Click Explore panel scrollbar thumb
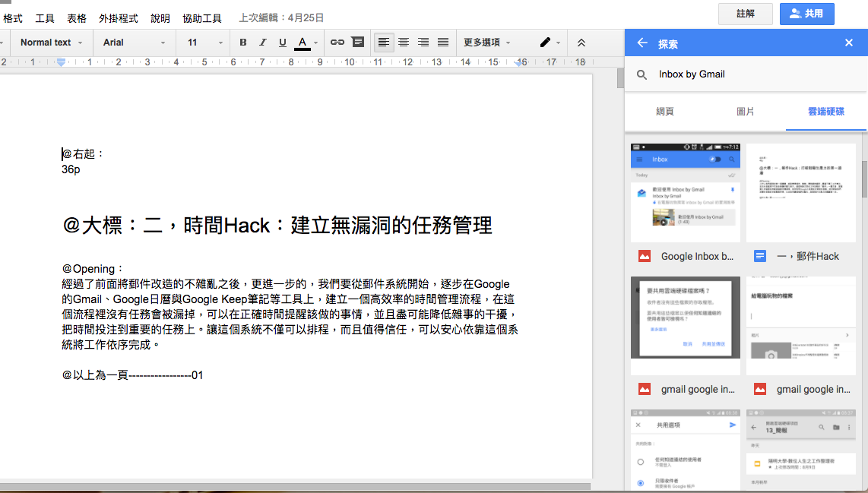This screenshot has height=493, width=868. coord(864,179)
